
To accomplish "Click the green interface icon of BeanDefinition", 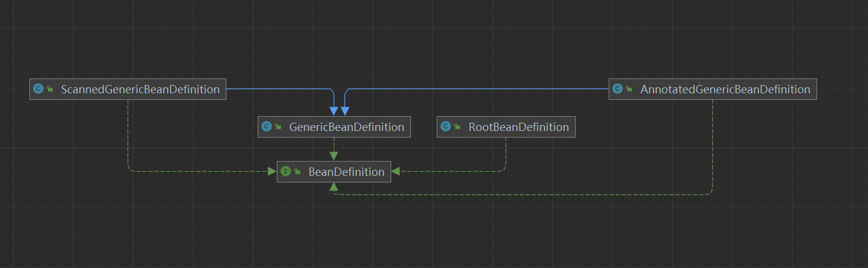I will (x=286, y=172).
